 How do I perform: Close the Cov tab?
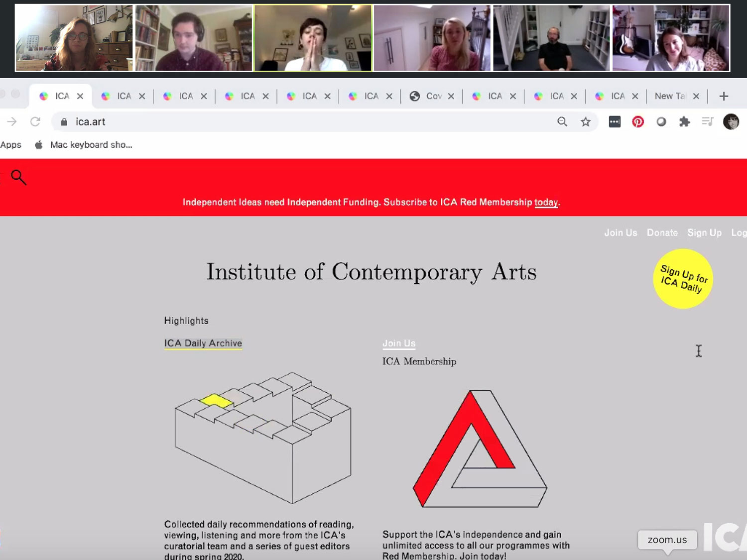coord(451,96)
